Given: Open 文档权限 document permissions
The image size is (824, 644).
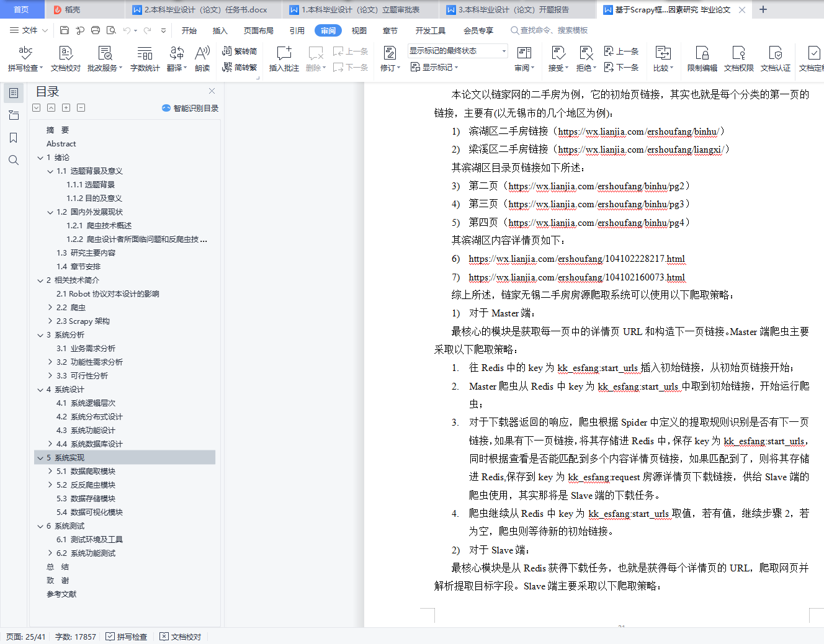Looking at the screenshot, I should click(738, 59).
